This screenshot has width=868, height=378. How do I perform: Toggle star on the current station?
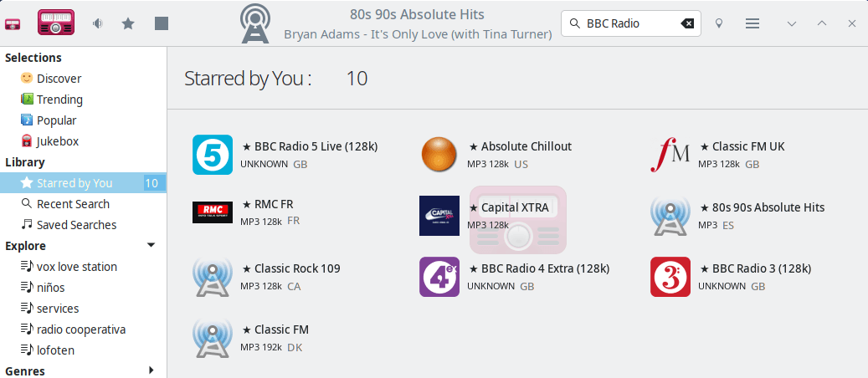(128, 23)
